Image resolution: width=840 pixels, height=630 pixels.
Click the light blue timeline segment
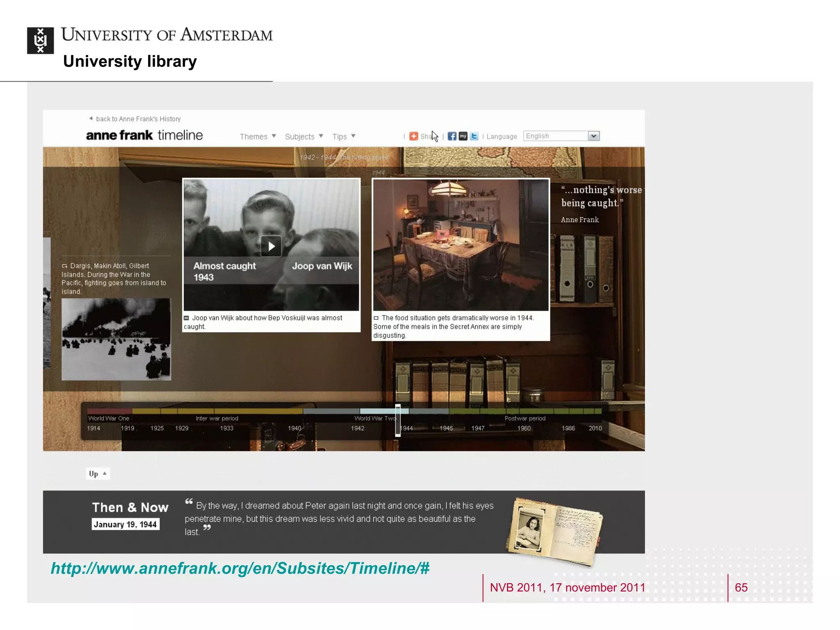pyautogui.click(x=384, y=411)
